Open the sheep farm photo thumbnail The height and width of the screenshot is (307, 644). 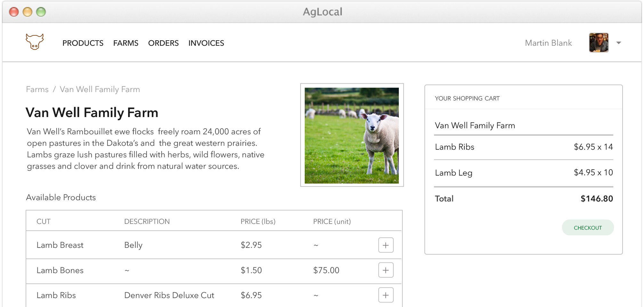click(x=352, y=135)
